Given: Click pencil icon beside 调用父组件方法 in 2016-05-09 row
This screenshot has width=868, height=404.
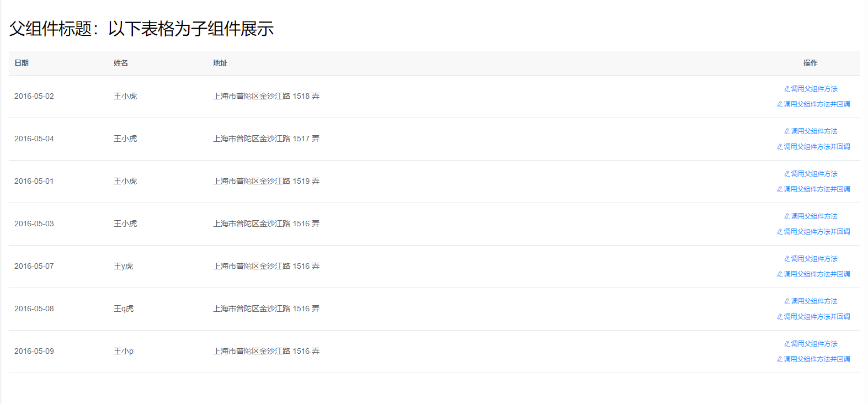Looking at the screenshot, I should (787, 344).
